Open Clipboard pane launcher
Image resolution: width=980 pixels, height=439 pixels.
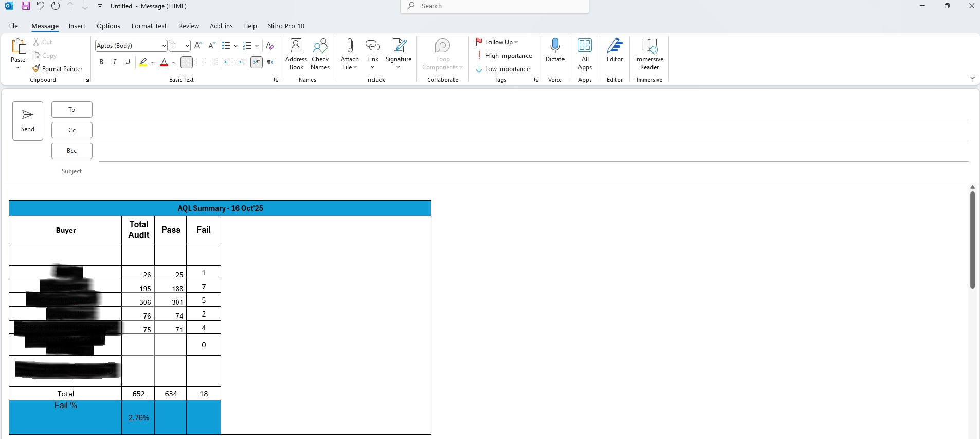click(87, 80)
